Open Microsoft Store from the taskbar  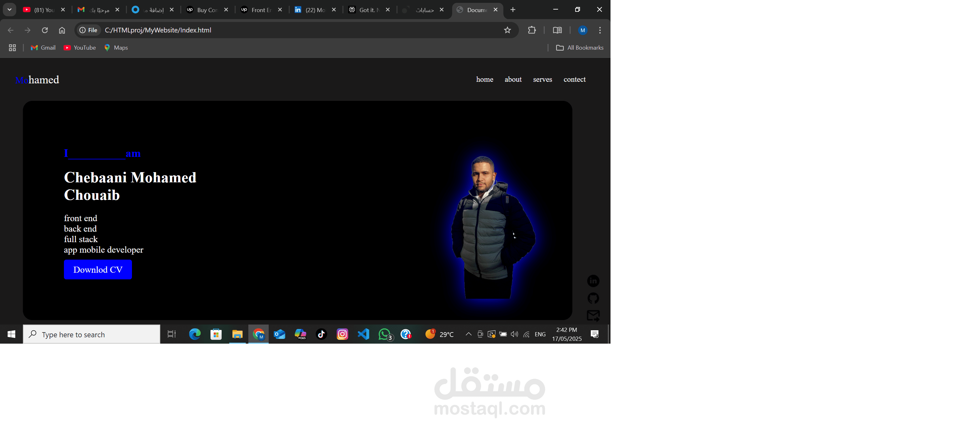[216, 334]
